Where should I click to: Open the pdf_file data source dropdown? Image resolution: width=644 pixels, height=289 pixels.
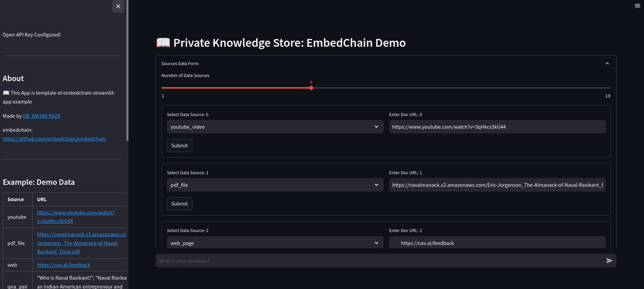[x=275, y=185]
